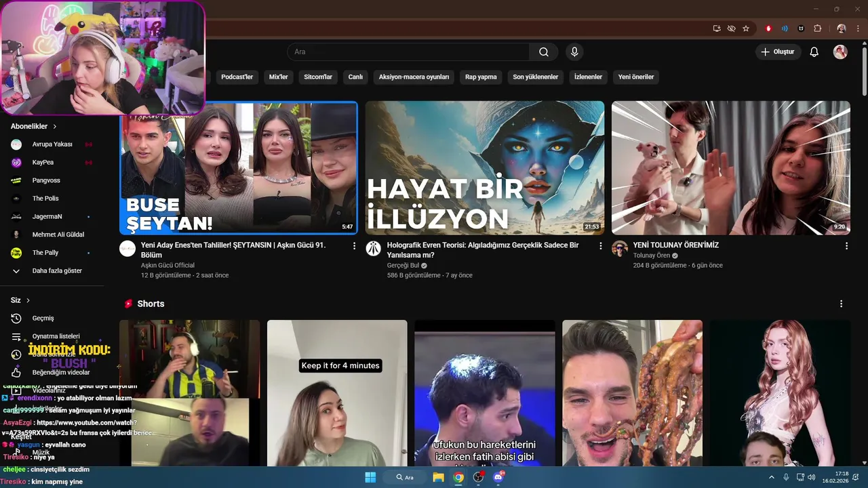The height and width of the screenshot is (488, 868).
Task: Open the Chrome extensions puzzle menu
Action: coord(817,28)
